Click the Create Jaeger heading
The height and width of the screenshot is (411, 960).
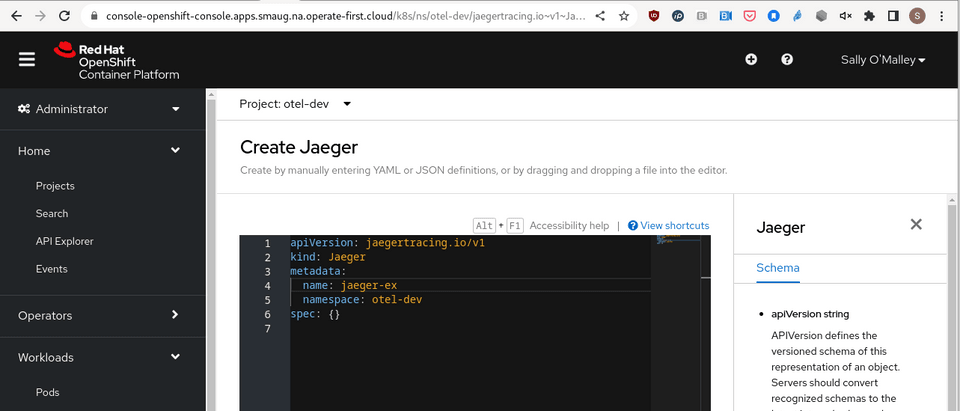(x=299, y=148)
